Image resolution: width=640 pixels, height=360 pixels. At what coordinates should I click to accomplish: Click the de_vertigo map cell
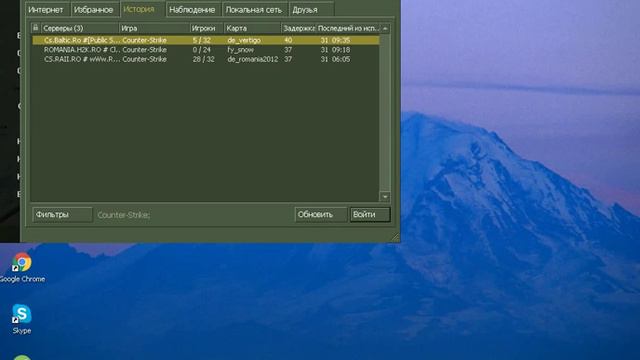(x=244, y=40)
